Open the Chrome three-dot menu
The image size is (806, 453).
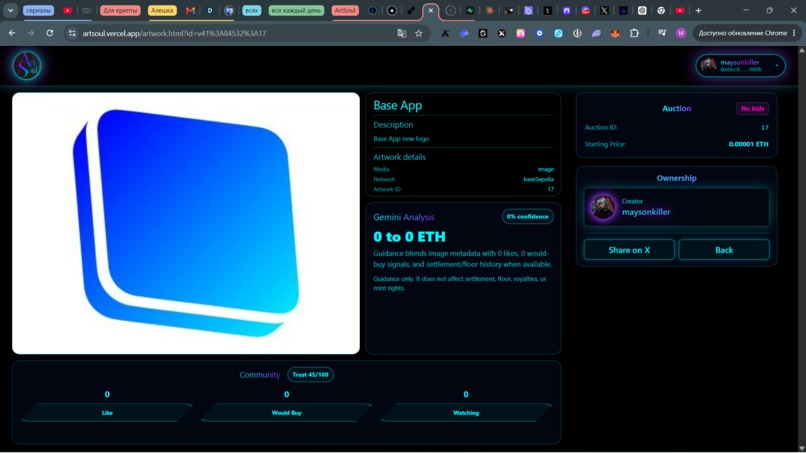[794, 33]
